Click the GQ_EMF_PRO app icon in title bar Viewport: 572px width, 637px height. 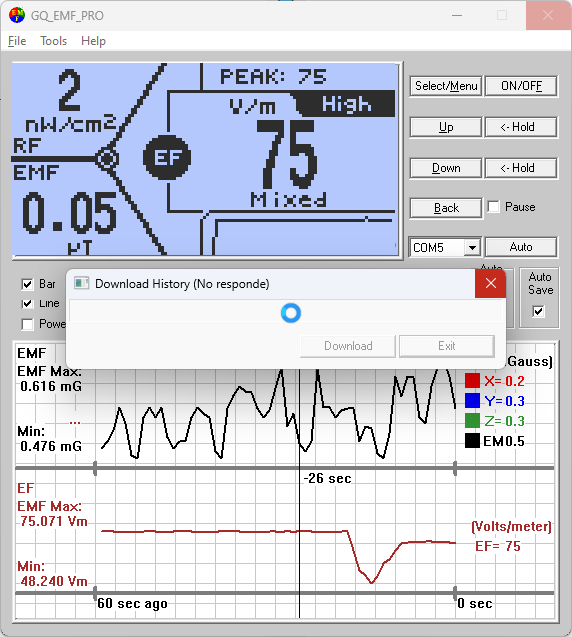[17, 15]
